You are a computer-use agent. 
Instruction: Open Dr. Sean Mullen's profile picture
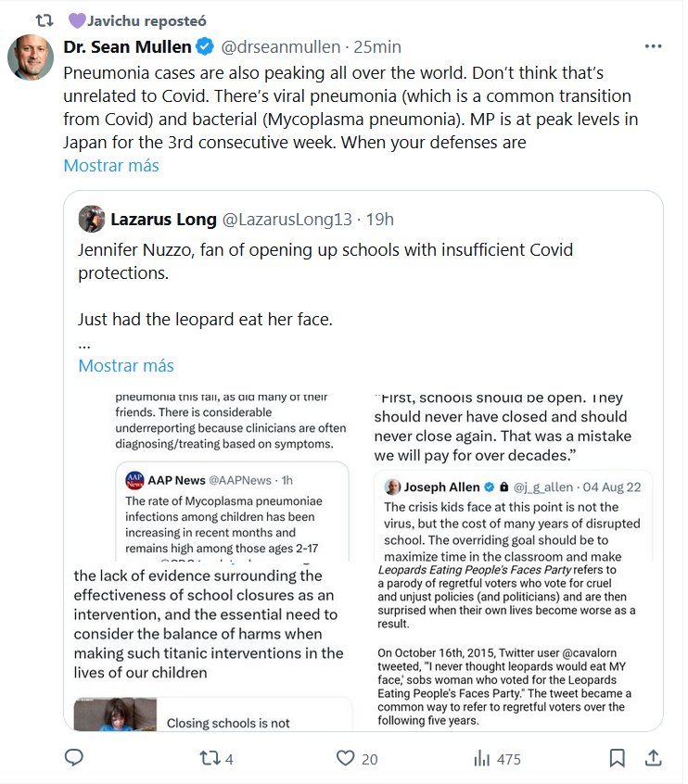point(31,57)
